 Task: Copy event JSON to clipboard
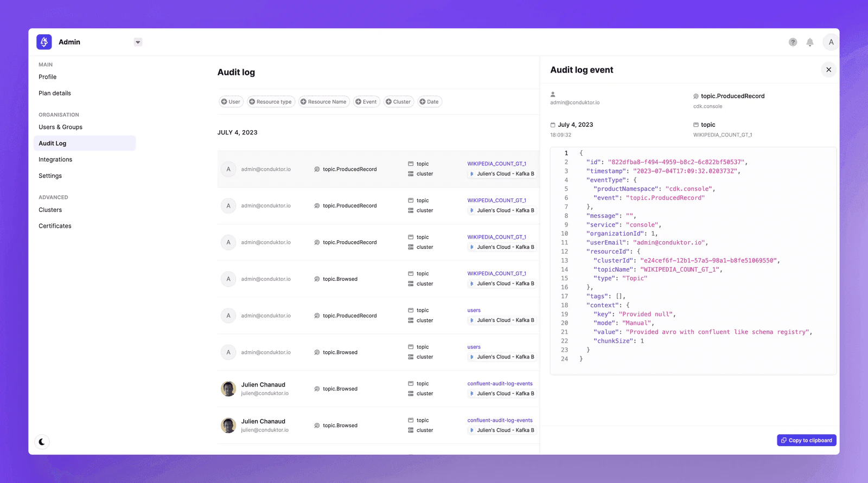(806, 440)
